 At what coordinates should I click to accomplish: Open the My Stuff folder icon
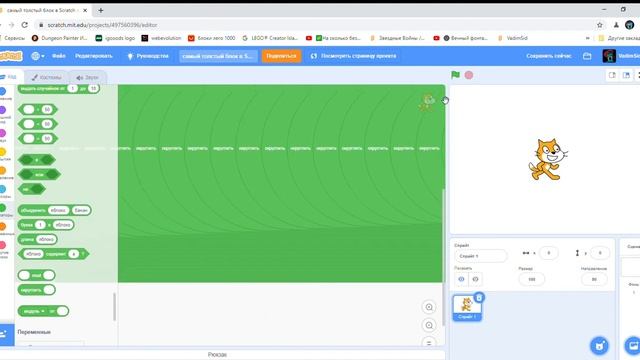point(587,56)
